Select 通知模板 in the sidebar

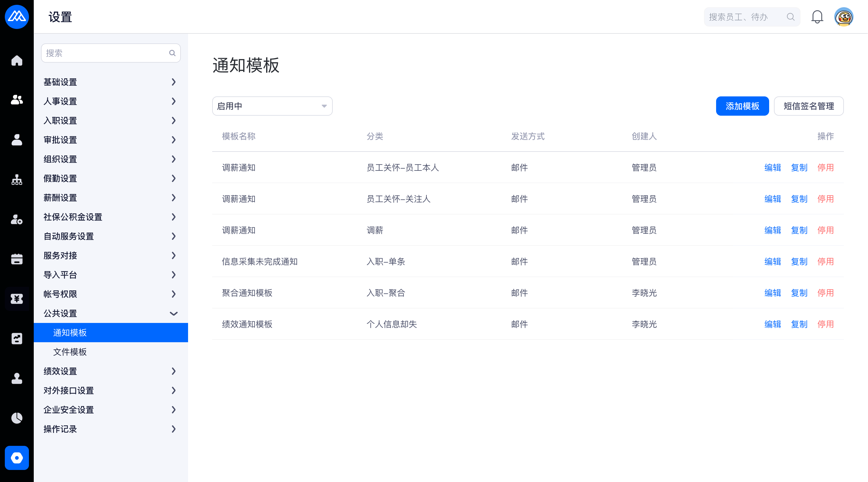tap(111, 333)
